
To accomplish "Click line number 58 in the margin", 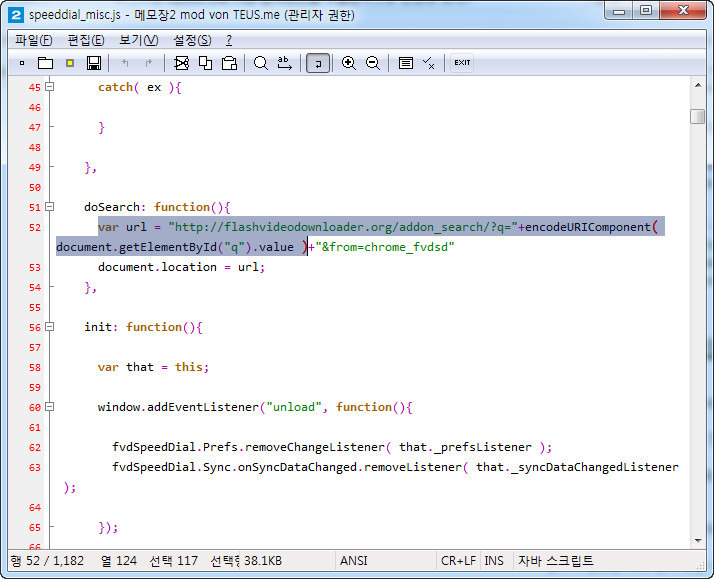I will pyautogui.click(x=35, y=367).
